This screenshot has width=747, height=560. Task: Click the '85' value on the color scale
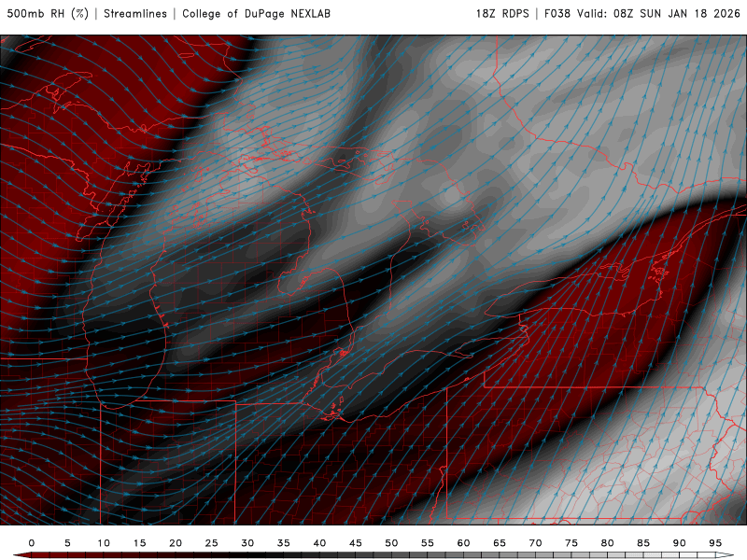tap(643, 543)
